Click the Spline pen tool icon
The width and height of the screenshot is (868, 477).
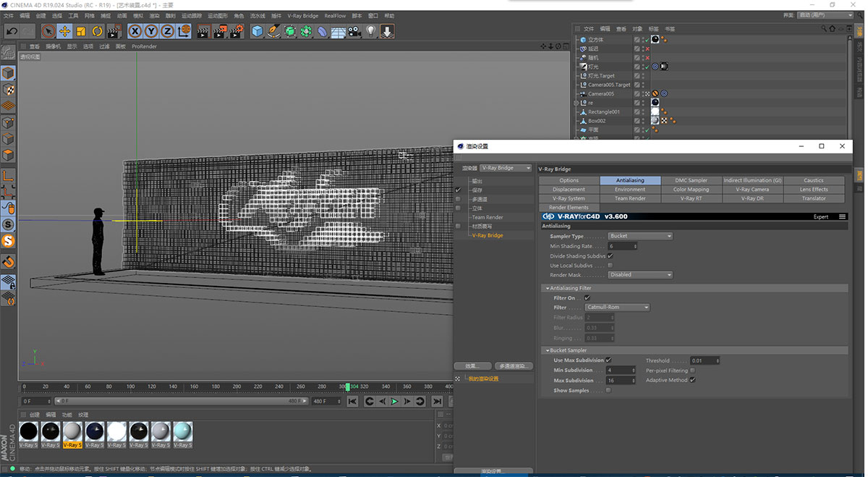tap(274, 31)
